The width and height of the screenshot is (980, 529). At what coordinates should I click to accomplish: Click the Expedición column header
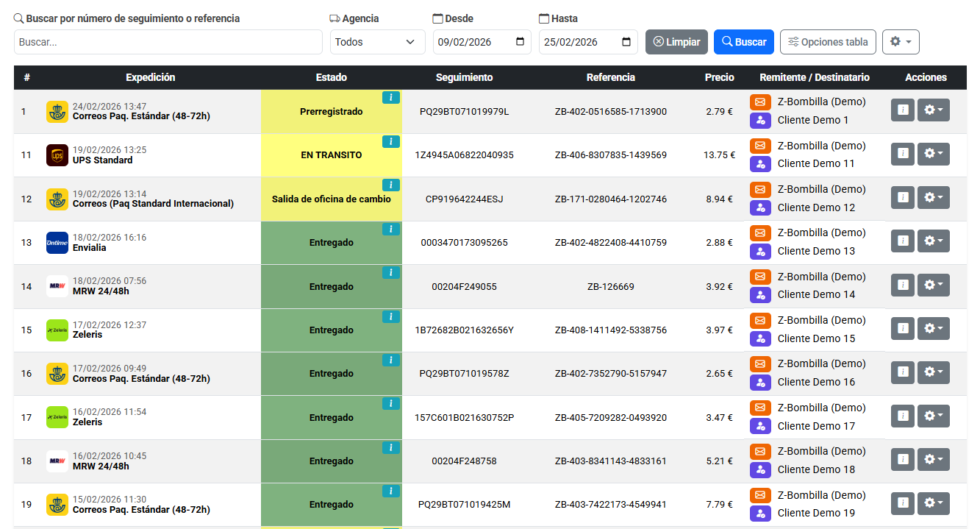(x=150, y=77)
